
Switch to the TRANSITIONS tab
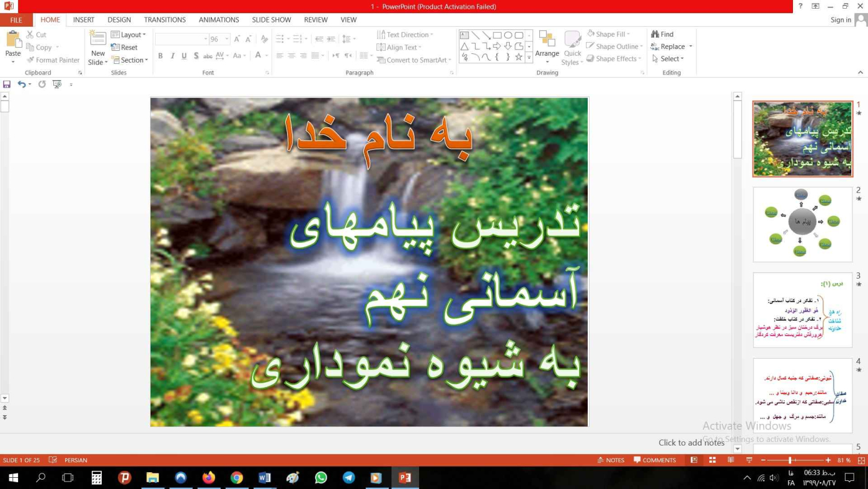coord(164,20)
